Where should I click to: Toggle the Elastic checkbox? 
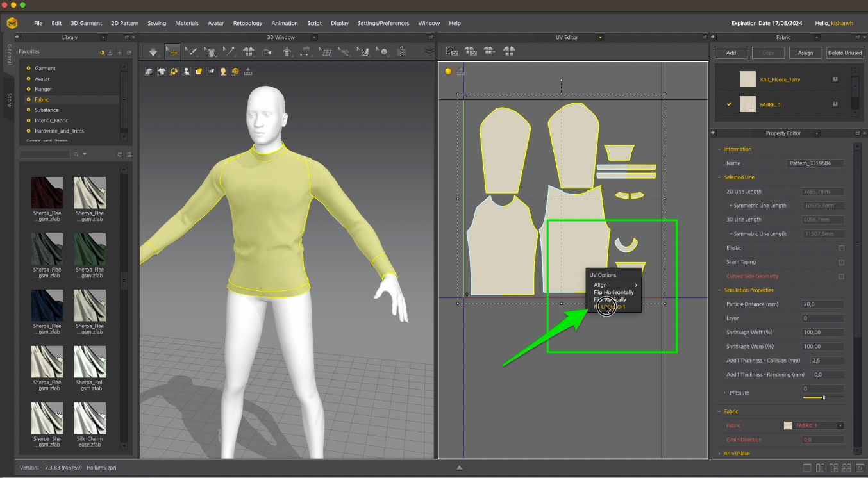[841, 248]
